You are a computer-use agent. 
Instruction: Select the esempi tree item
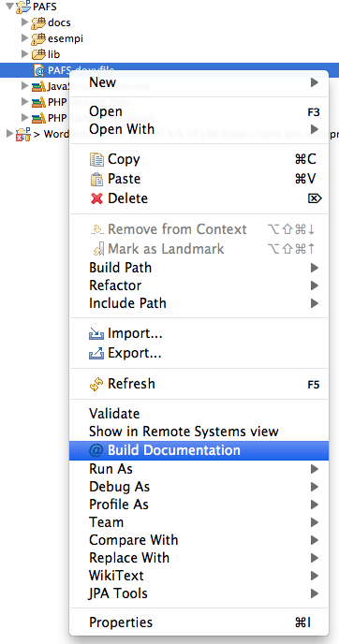point(66,38)
